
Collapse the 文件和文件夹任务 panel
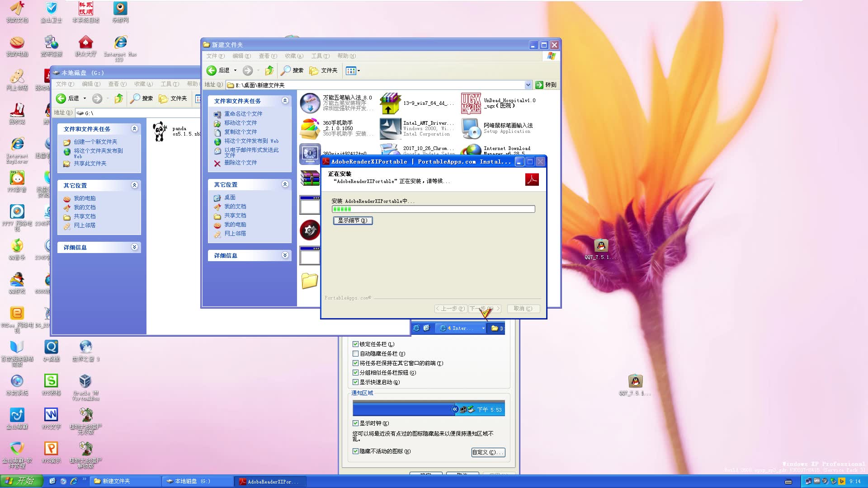pos(285,101)
